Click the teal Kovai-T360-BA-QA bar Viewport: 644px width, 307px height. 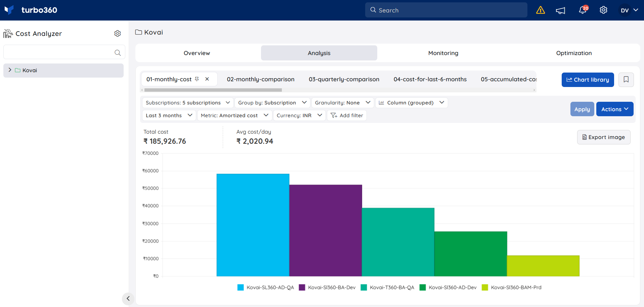[x=398, y=242]
